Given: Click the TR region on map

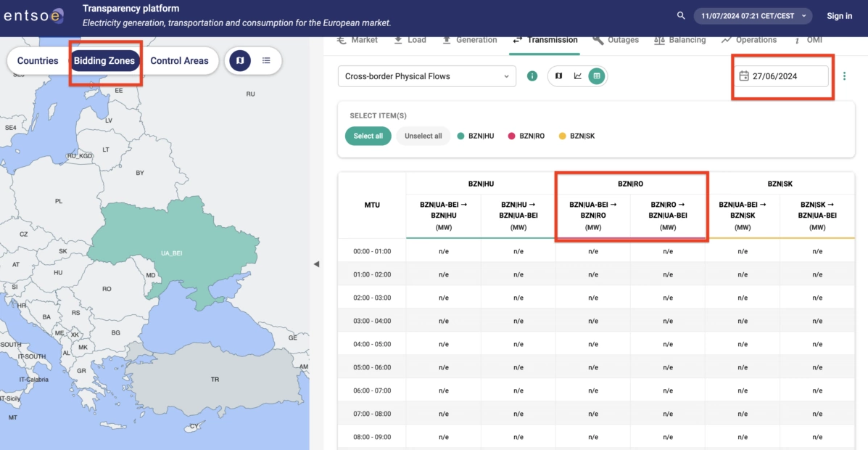Looking at the screenshot, I should [x=215, y=380].
